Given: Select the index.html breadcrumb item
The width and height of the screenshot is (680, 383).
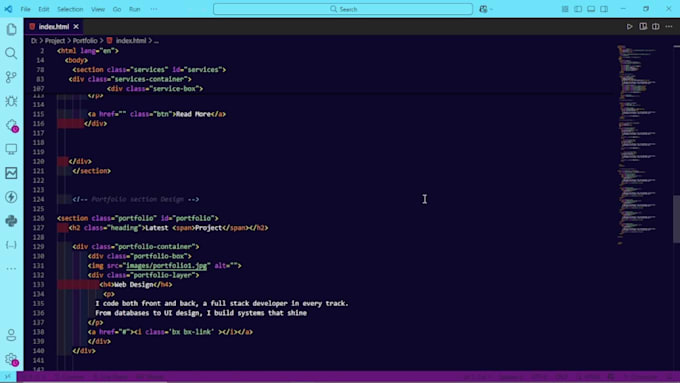Looking at the screenshot, I should (x=131, y=41).
